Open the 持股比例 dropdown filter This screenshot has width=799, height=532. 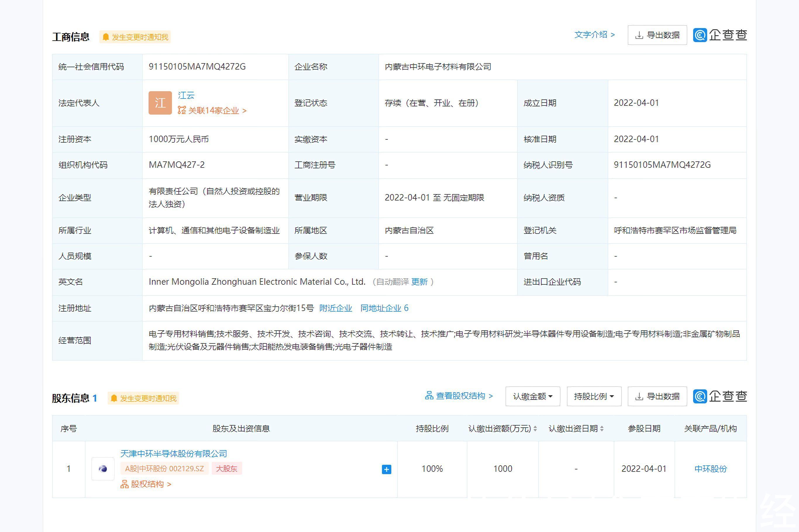point(594,396)
